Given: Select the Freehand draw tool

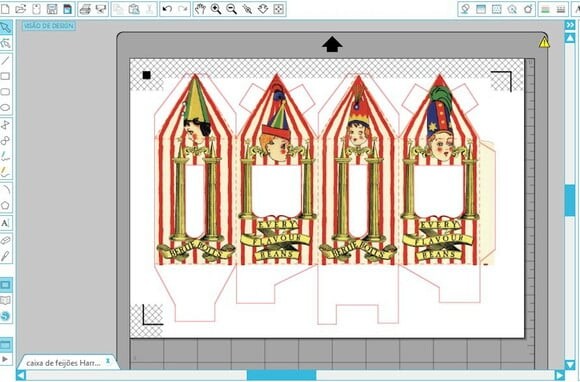Looking at the screenshot, I should tap(5, 156).
